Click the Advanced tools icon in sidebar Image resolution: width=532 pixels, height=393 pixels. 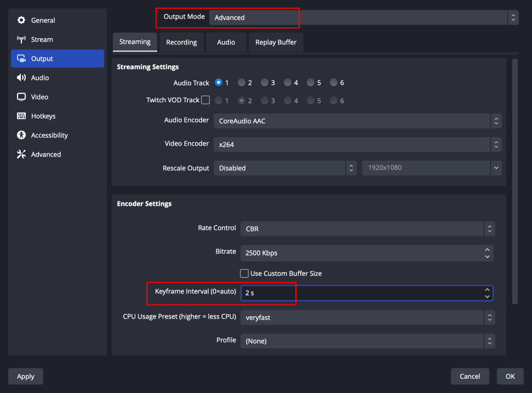pyautogui.click(x=21, y=154)
